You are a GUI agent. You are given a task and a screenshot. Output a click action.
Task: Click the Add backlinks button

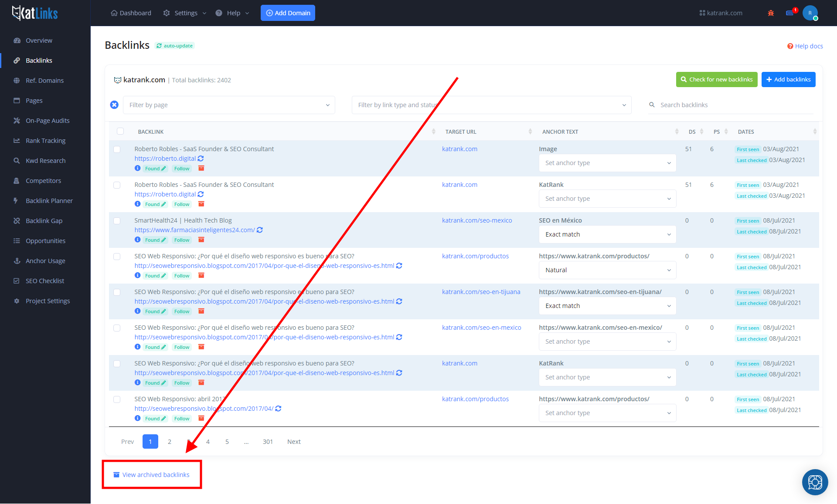pyautogui.click(x=788, y=80)
